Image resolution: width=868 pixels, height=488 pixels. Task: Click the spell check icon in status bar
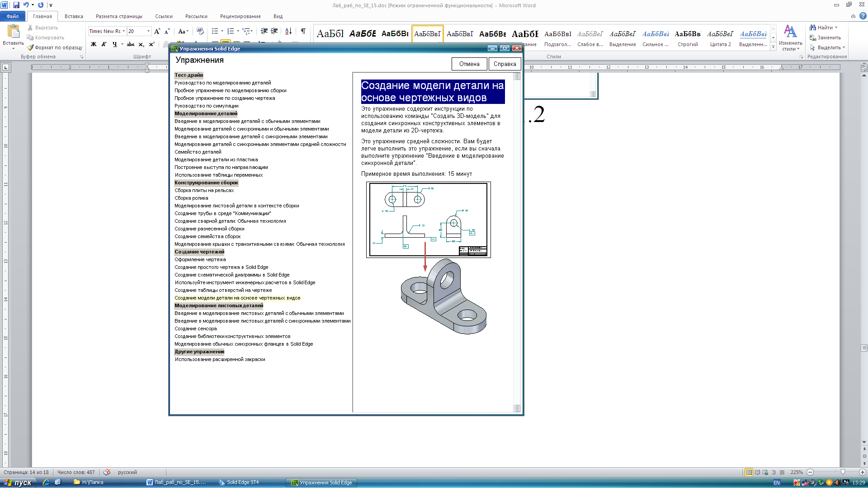pyautogui.click(x=107, y=472)
